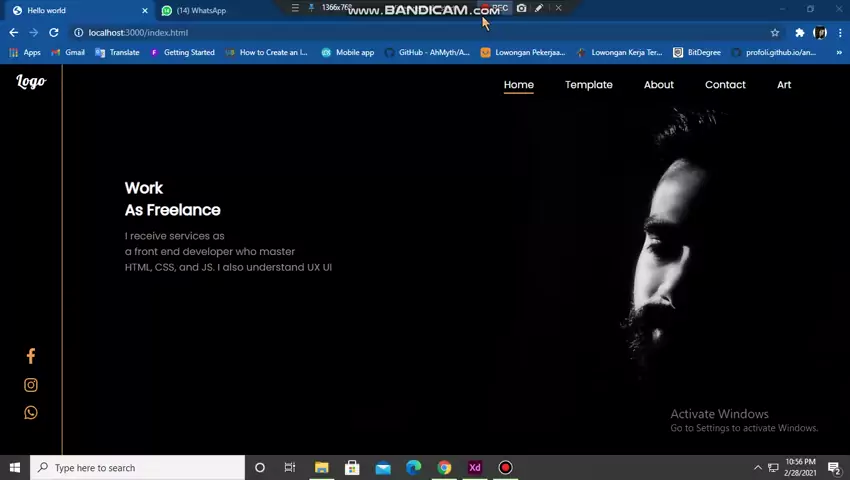Navigate to the Contact page link
Screen dimensions: 850x480
[x=725, y=85]
